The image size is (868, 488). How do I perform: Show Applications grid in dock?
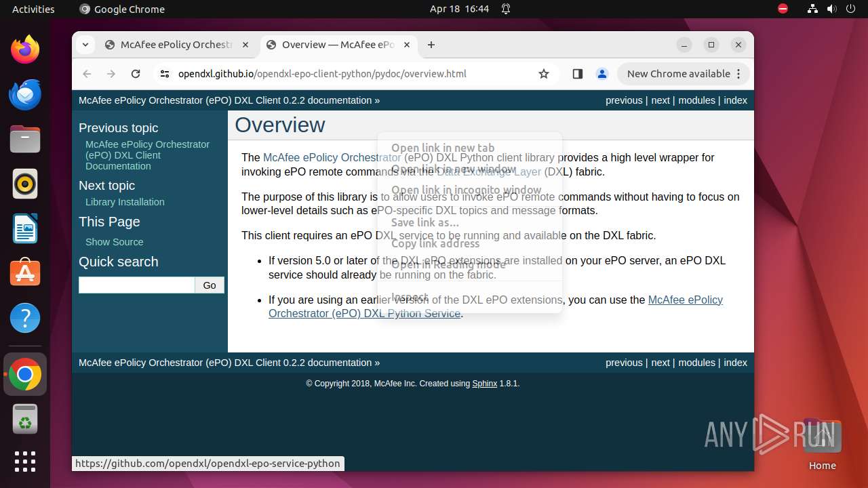25,462
